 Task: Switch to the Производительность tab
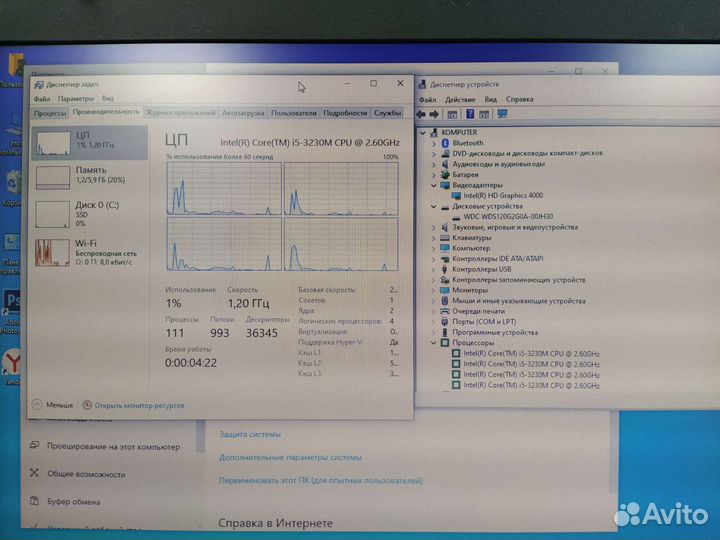point(106,112)
